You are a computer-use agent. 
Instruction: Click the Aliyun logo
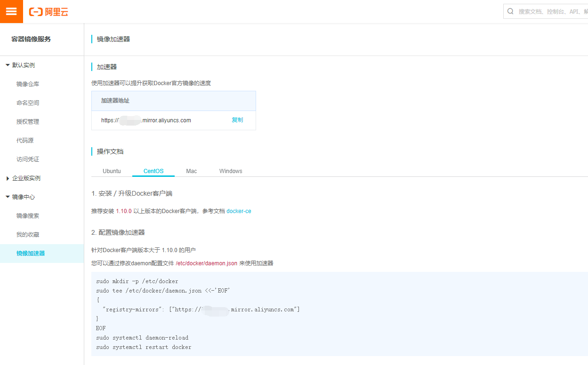(x=48, y=12)
